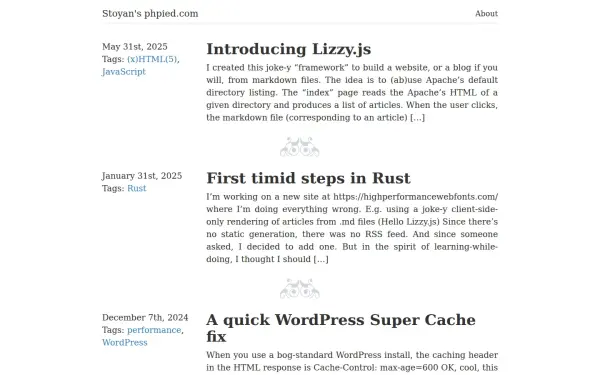This screenshot has height=375, width=600.
Task: Select the (x)HTML(5) tag
Action: tap(153, 59)
